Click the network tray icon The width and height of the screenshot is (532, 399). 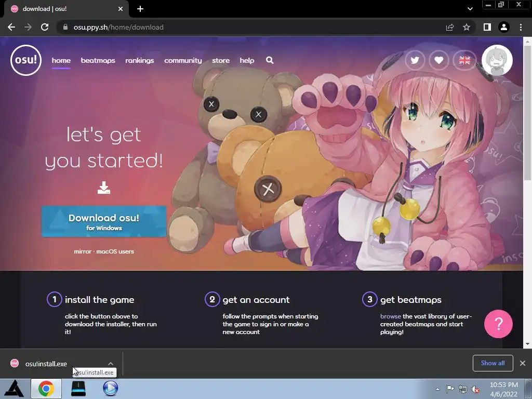tap(463, 389)
